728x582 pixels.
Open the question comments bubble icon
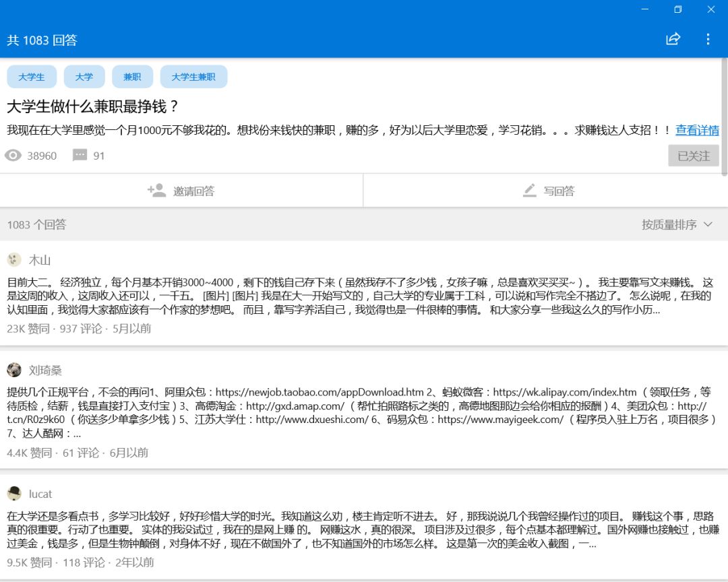(80, 156)
